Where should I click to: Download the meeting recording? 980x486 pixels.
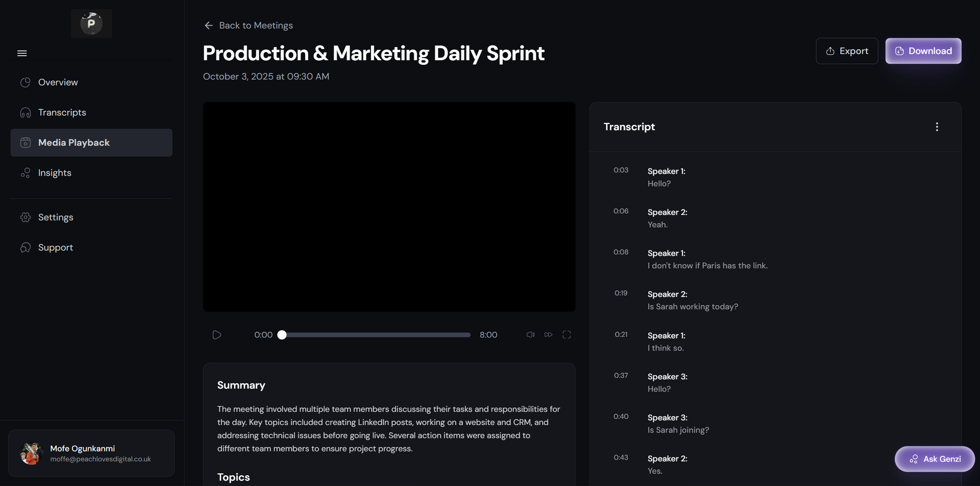coord(923,51)
